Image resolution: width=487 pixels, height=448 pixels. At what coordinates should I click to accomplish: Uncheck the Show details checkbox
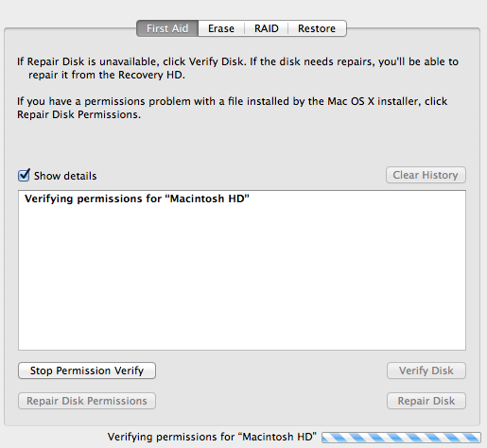(x=24, y=175)
